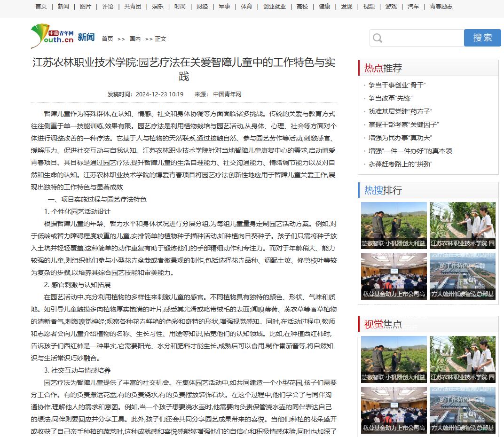Go to 创业就业 in the top menu

pos(274,7)
